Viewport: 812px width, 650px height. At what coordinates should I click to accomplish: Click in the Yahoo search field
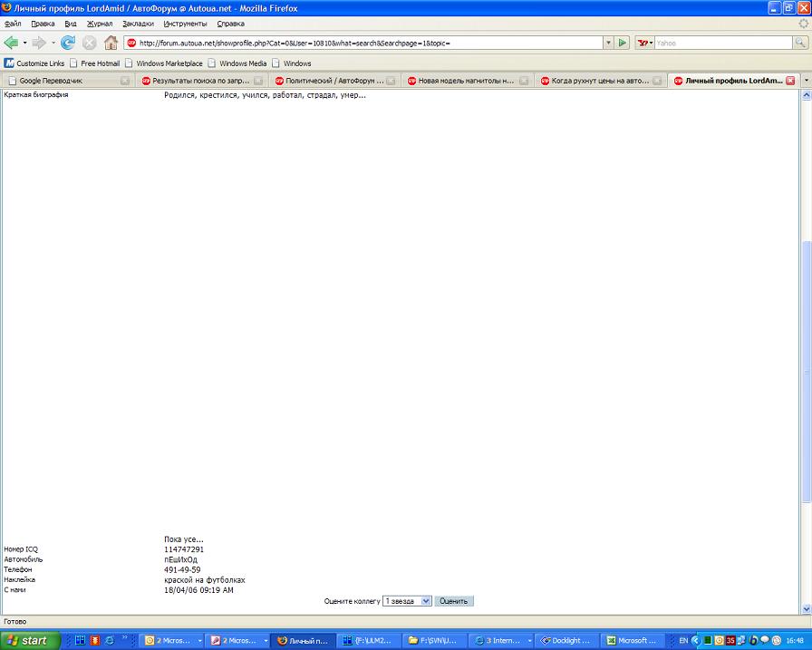pos(722,43)
